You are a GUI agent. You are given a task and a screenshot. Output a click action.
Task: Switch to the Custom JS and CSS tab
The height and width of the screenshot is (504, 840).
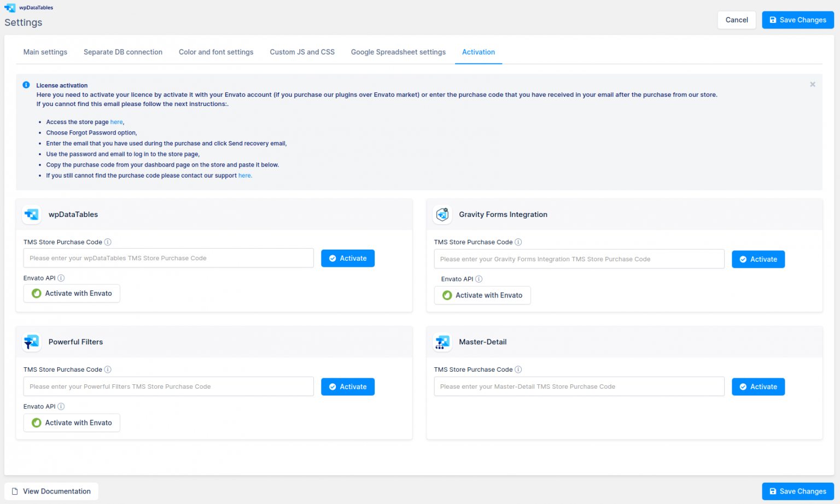click(302, 52)
